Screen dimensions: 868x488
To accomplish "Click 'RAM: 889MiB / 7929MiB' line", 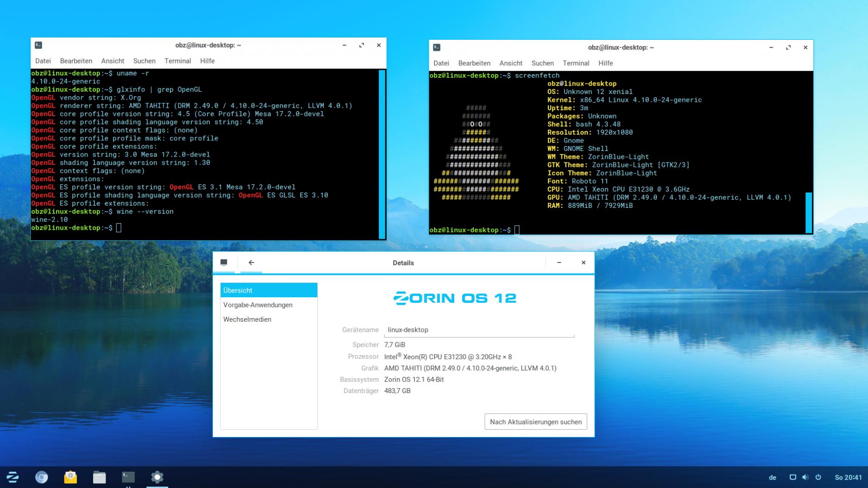I will point(590,206).
